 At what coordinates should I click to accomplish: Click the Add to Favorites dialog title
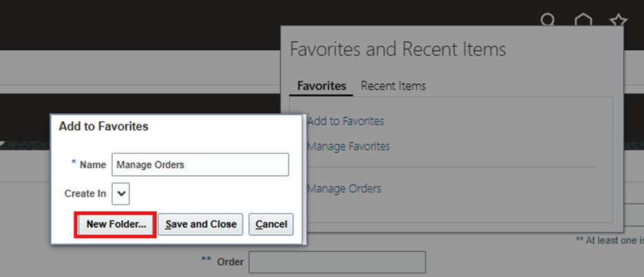tap(103, 126)
